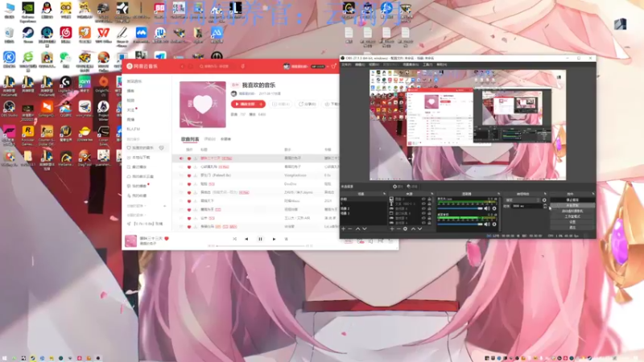Click 工作室模式 in OBS controls

(572, 216)
